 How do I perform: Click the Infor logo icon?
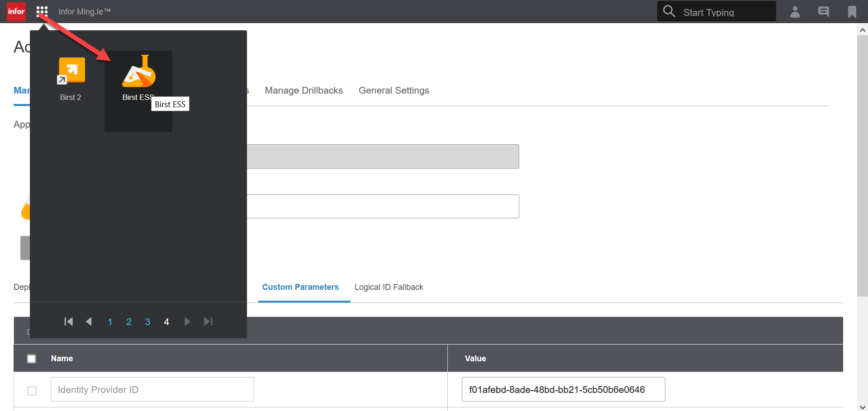(16, 11)
